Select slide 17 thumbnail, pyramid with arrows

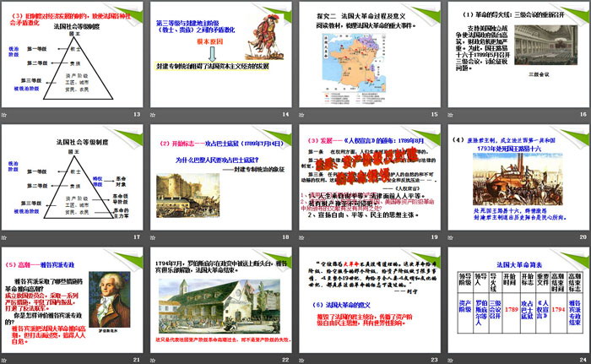click(x=73, y=177)
